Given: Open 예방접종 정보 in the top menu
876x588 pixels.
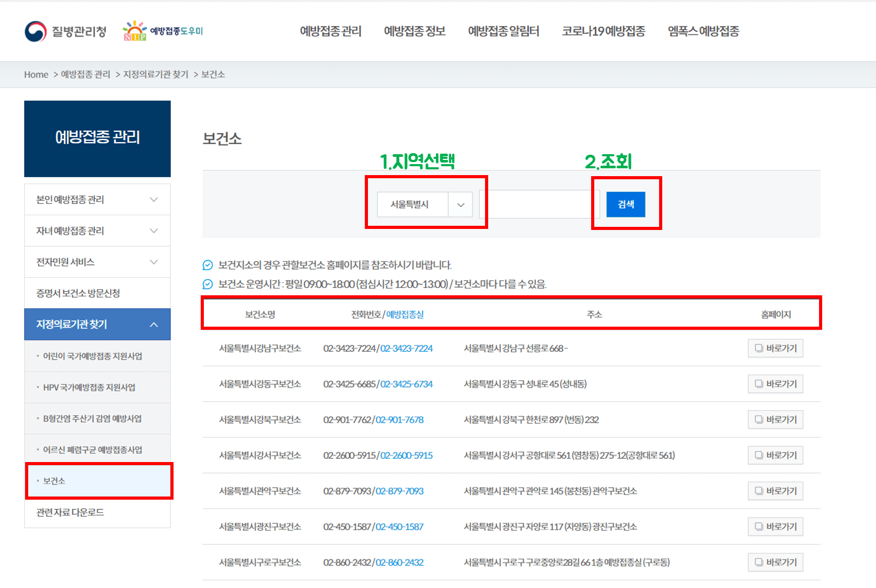Looking at the screenshot, I should coord(414,31).
